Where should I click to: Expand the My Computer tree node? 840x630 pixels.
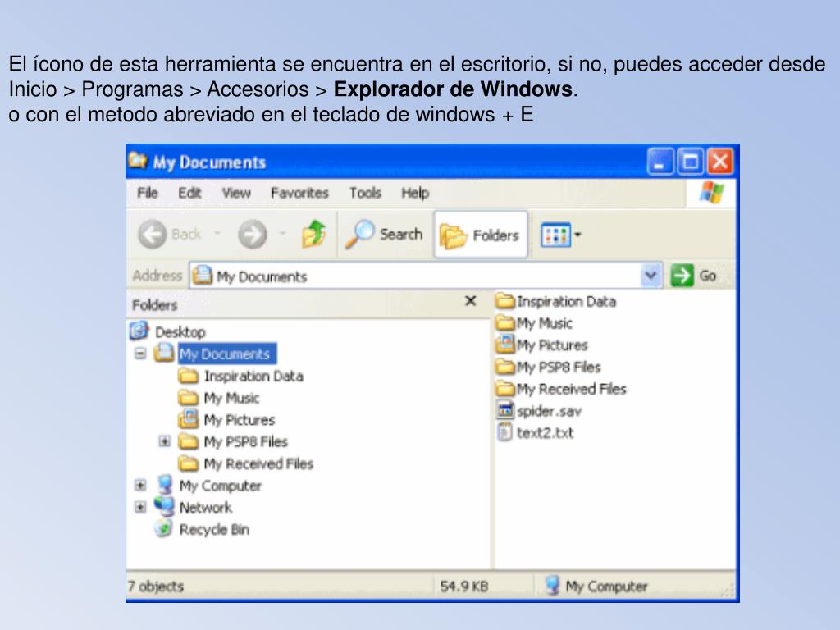[140, 486]
